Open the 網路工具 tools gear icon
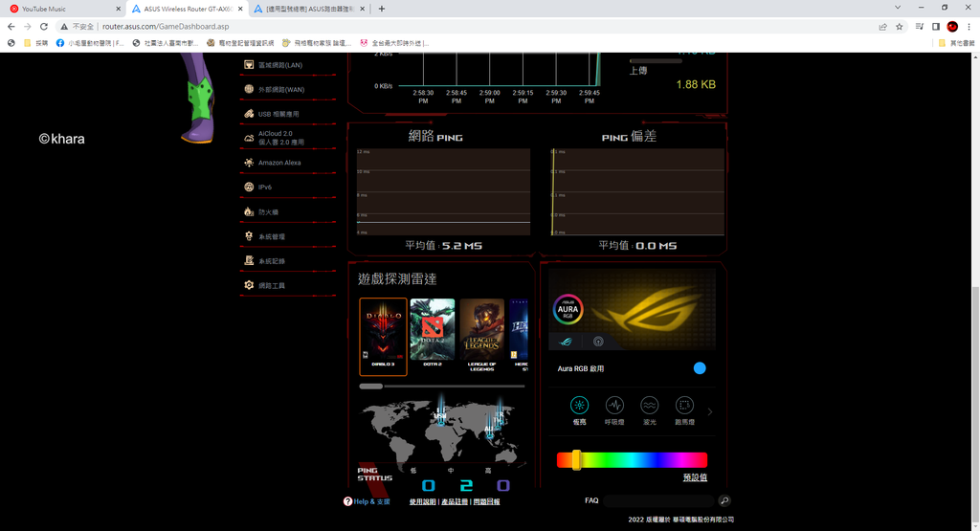980x531 pixels. [249, 285]
